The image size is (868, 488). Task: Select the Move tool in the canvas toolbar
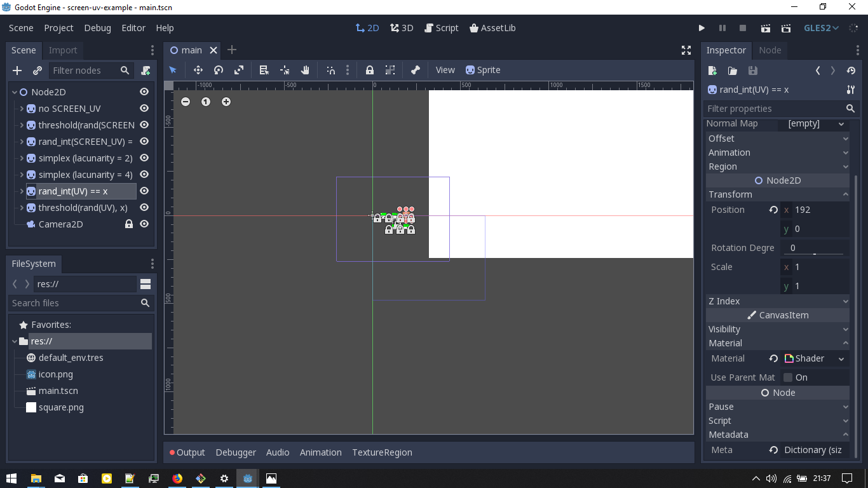pyautogui.click(x=198, y=70)
